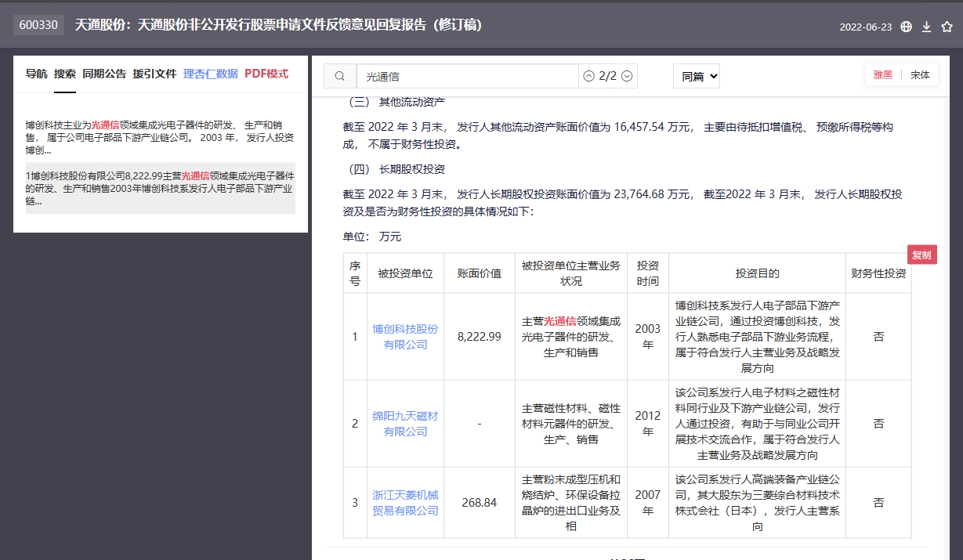
Task: Jump to previous 光通信 match with up arrow
Action: pos(589,75)
